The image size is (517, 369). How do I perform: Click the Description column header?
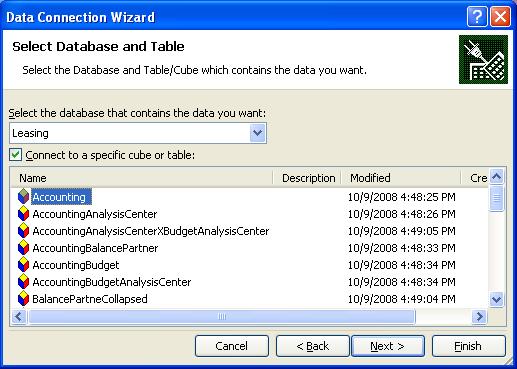(x=307, y=178)
